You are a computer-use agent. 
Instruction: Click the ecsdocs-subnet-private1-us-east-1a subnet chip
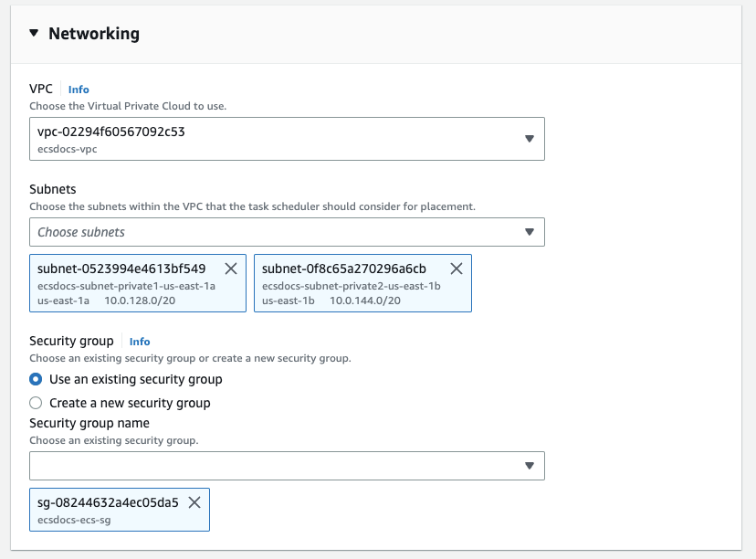(x=128, y=286)
